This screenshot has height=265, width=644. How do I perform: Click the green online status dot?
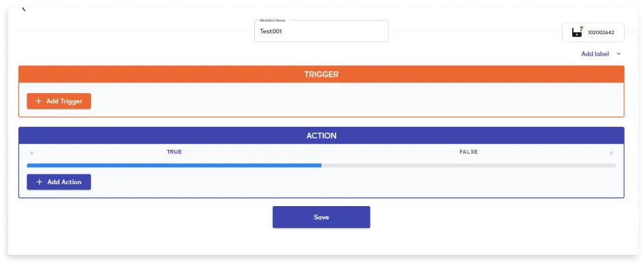(x=582, y=27)
